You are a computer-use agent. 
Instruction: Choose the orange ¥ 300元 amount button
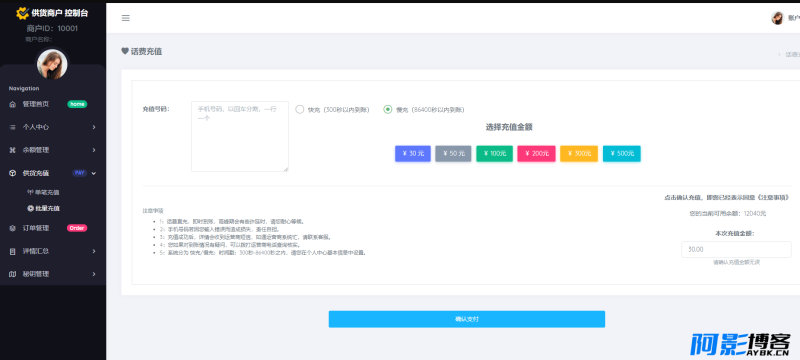coord(579,153)
